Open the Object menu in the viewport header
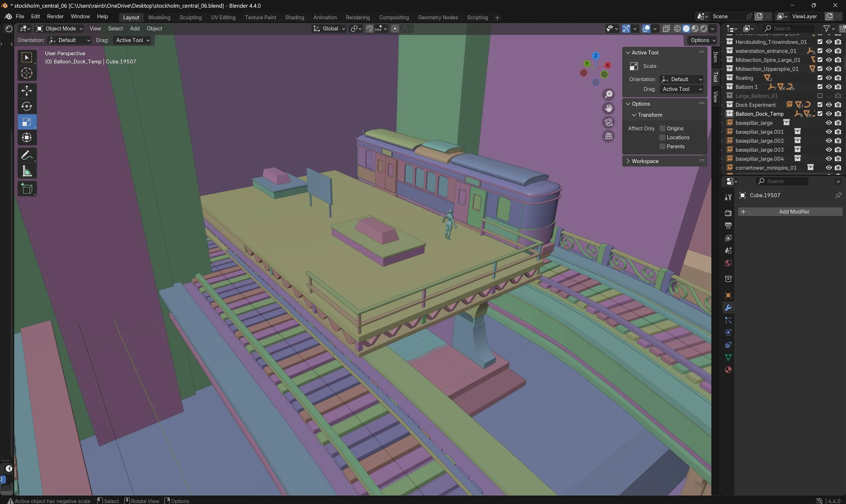Viewport: 846px width, 504px height. (154, 28)
